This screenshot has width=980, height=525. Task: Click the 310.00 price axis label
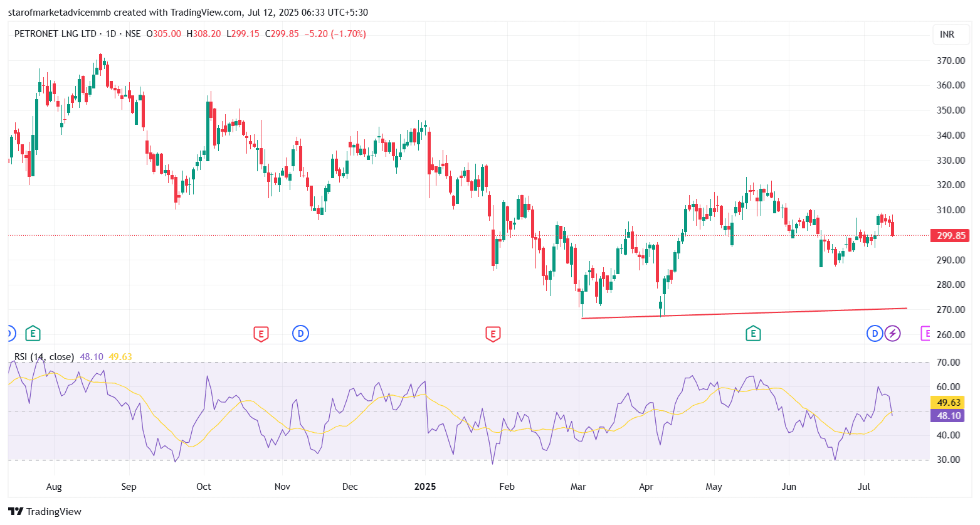click(951, 210)
